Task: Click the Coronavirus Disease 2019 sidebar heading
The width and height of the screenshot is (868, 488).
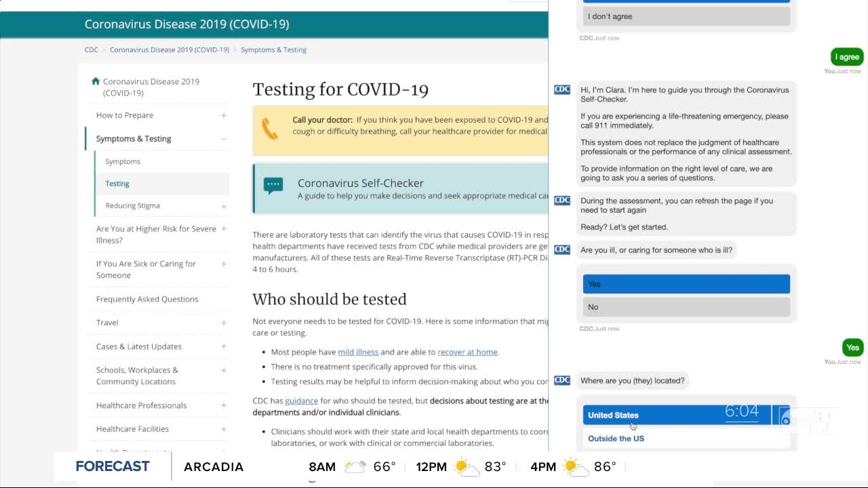Action: pyautogui.click(x=151, y=87)
